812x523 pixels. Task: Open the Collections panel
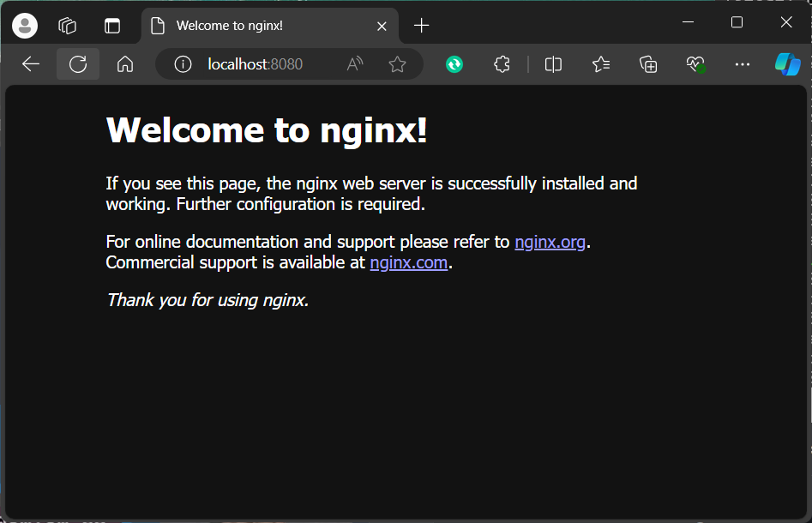(x=648, y=64)
